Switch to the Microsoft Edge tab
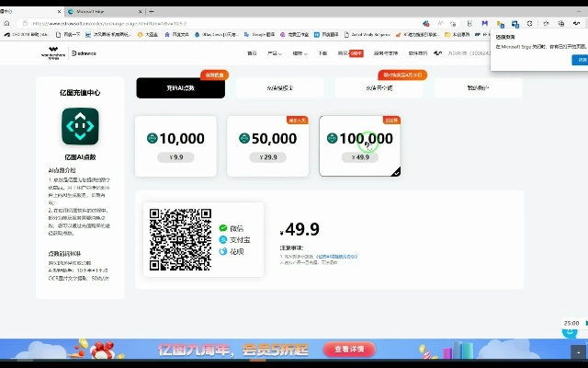This screenshot has height=368, width=588. click(104, 12)
